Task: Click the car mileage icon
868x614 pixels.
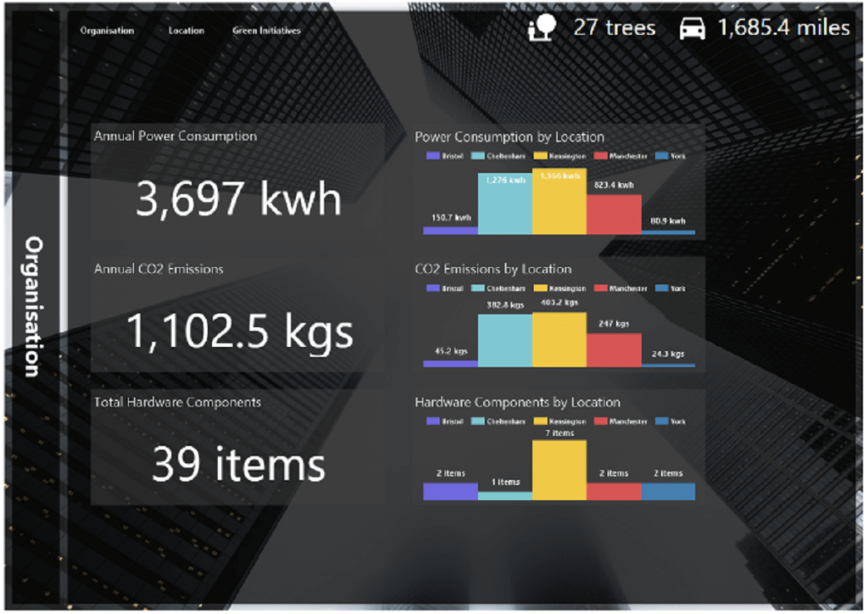Action: 692,28
